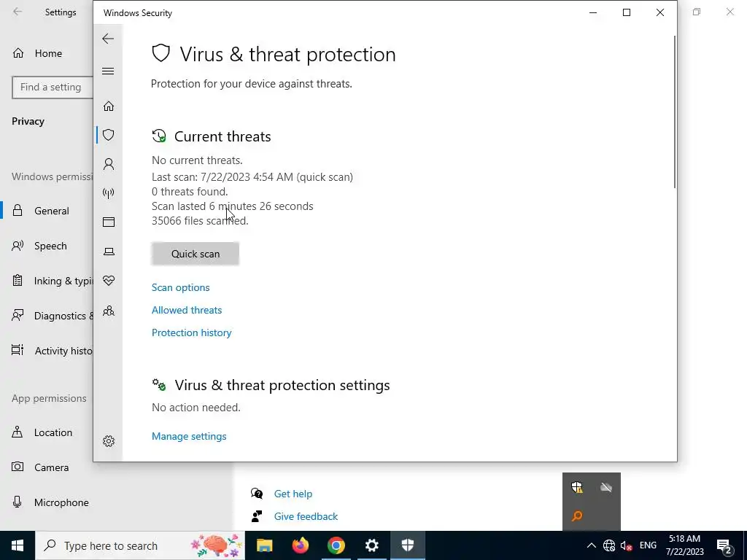
Task: Click the taskbar search box
Action: point(140,545)
